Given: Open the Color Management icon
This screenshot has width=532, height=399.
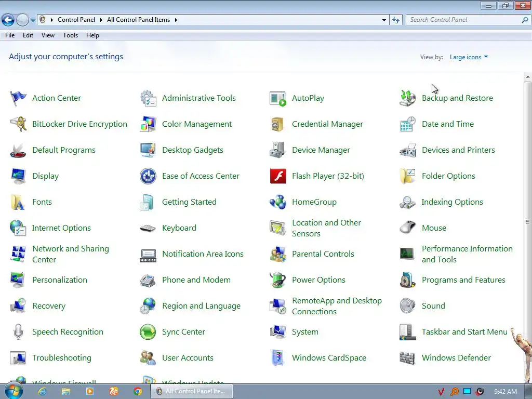Looking at the screenshot, I should coord(148,124).
